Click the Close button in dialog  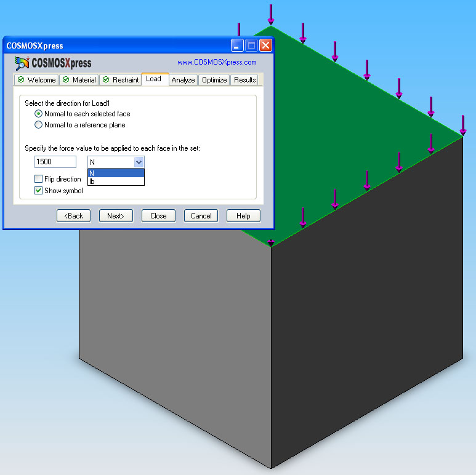pos(158,216)
